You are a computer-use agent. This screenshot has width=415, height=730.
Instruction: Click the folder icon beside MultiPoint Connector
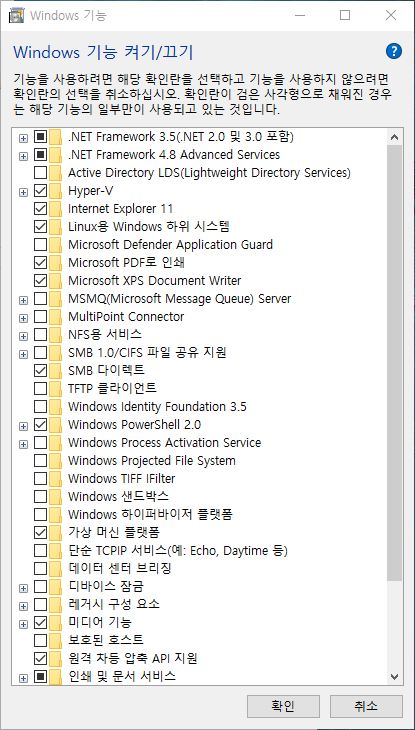click(x=55, y=317)
